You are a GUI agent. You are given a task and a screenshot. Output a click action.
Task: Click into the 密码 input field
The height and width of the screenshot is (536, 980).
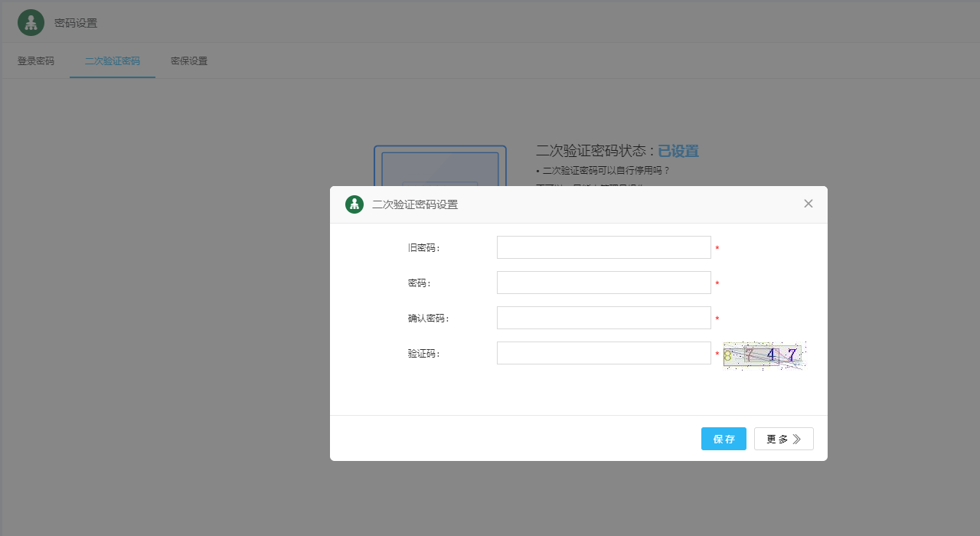point(603,283)
